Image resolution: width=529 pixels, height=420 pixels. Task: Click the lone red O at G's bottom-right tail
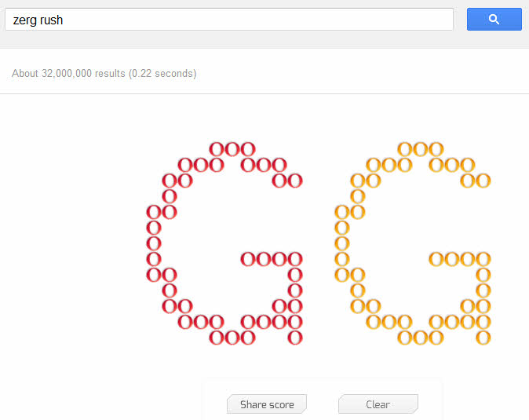pos(295,338)
